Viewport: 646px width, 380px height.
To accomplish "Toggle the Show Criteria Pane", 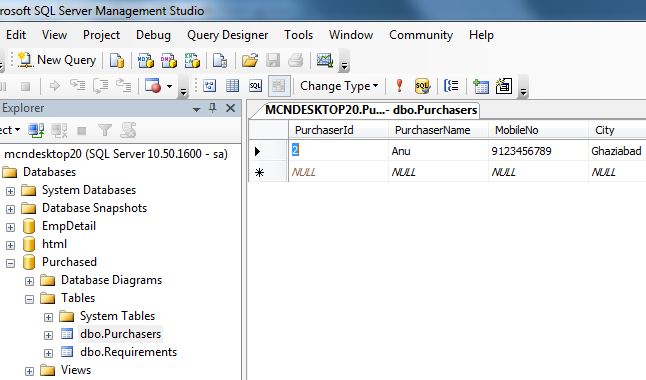I will point(232,86).
